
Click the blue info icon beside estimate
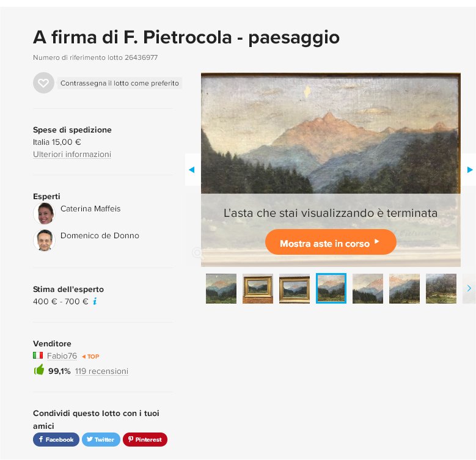[95, 301]
